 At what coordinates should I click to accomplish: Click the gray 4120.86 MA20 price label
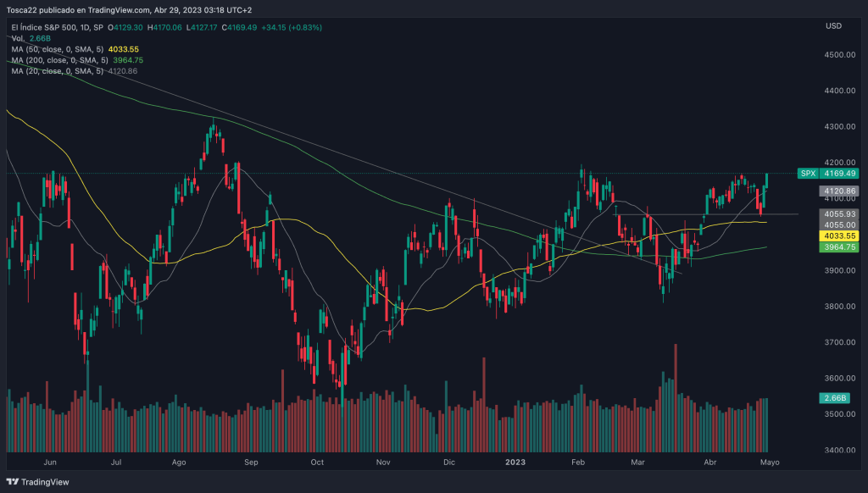837,191
